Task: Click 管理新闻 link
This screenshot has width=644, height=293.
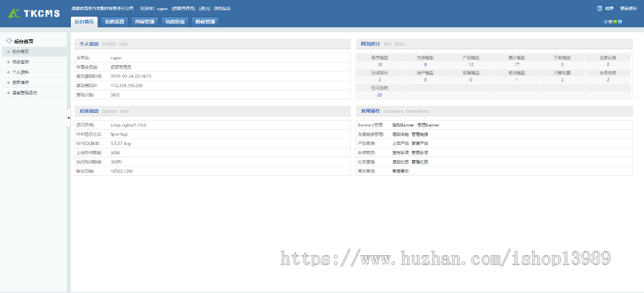Action: [x=420, y=153]
